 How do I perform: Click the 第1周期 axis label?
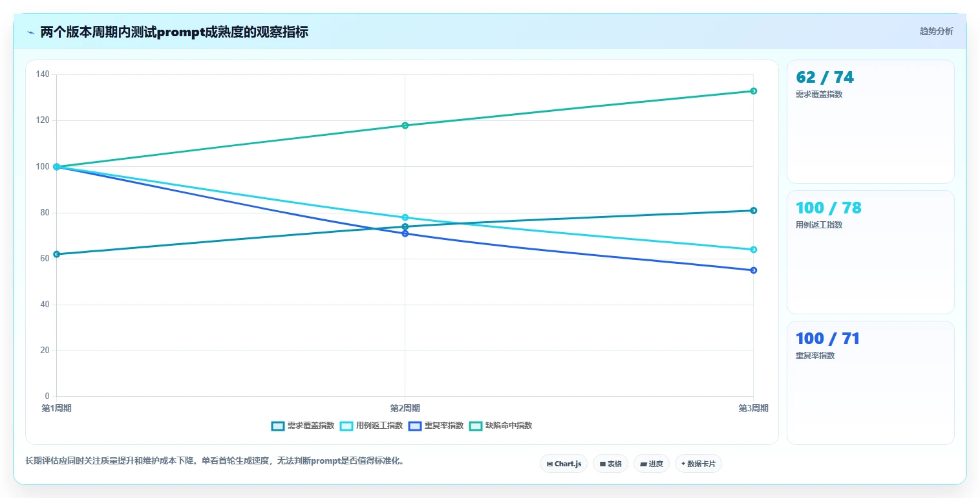point(57,408)
